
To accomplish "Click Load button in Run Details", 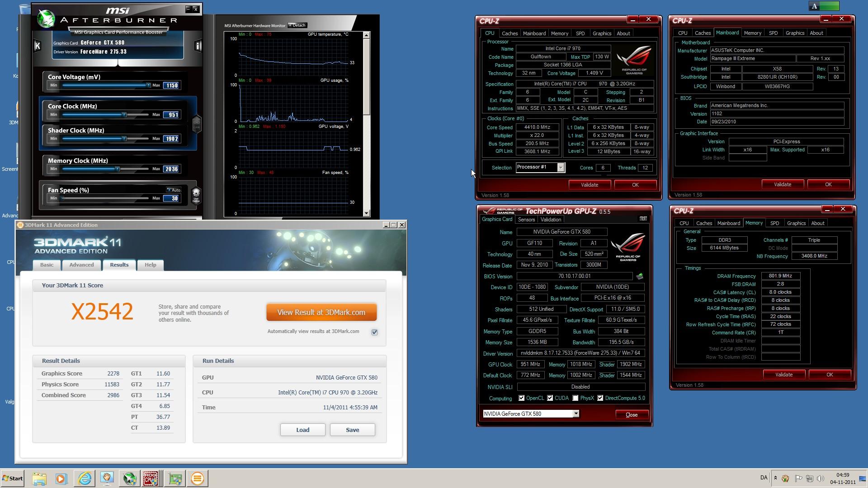I will click(x=302, y=430).
